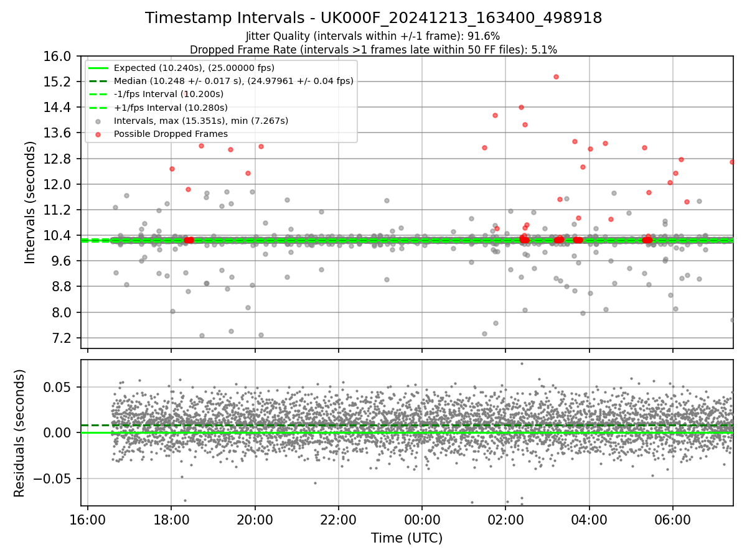The height and width of the screenshot is (560, 747).
Task: Click the '22:00' x-axis tick label
Action: point(339,520)
